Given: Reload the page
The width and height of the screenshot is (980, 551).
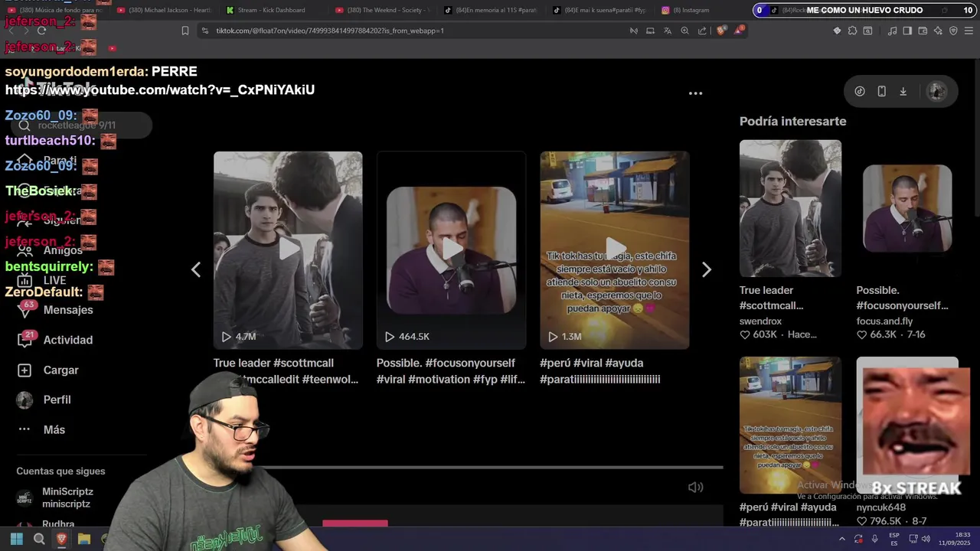Looking at the screenshot, I should point(41,31).
